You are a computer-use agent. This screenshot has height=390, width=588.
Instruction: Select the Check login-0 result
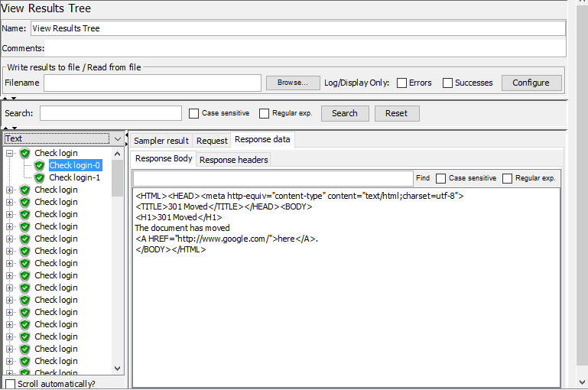[75, 165]
